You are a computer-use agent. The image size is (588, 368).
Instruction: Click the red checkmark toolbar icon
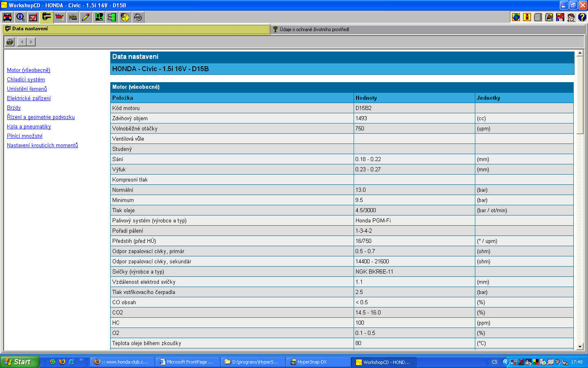33,17
